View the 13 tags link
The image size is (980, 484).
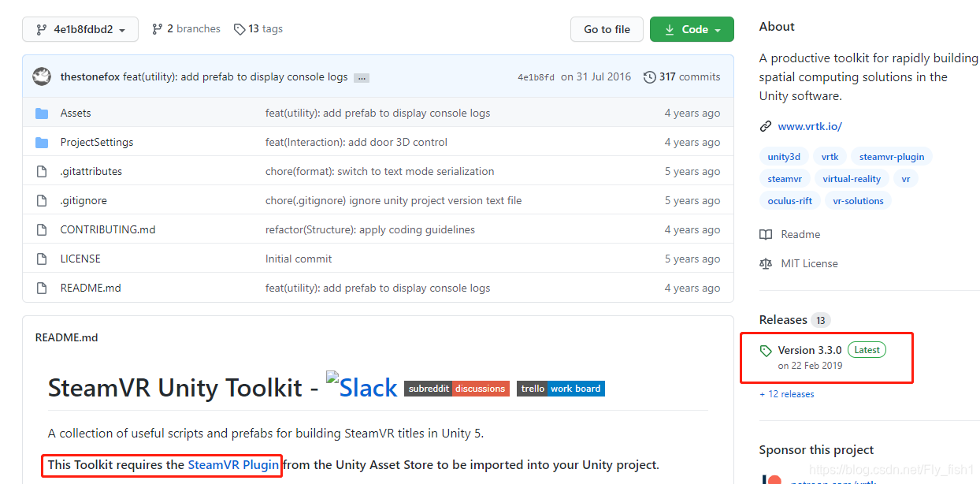[x=265, y=29]
